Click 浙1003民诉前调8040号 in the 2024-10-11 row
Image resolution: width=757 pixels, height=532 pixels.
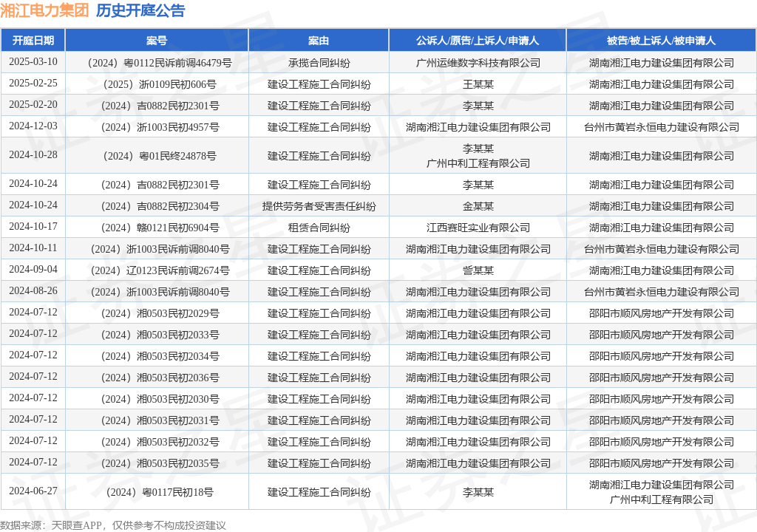[x=160, y=250]
